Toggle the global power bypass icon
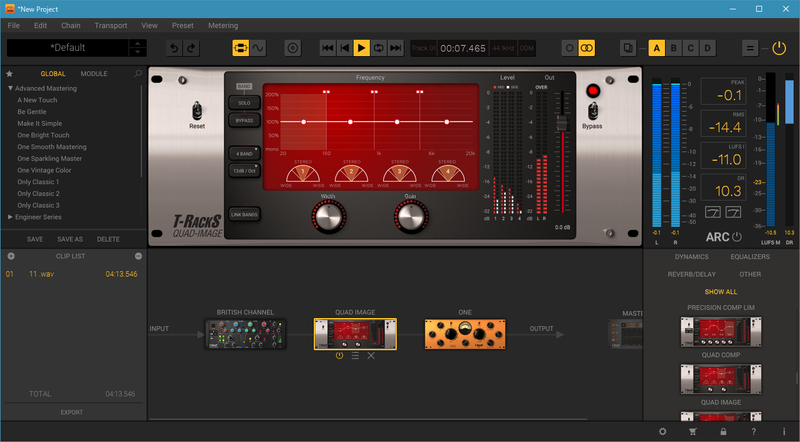Viewport: 800px width, 442px height. pyautogui.click(x=779, y=48)
